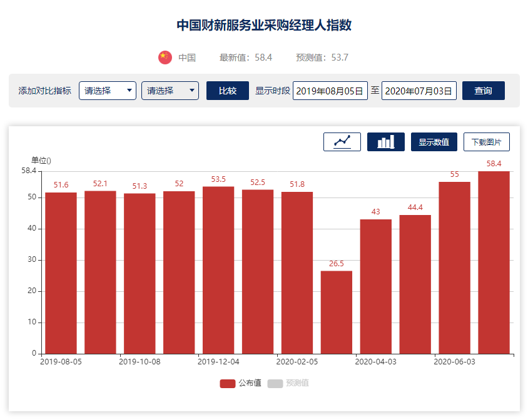Viewport: 528px width, 420px height.
Task: Click the x-axis label 2020-02-05
Action: 297,362
